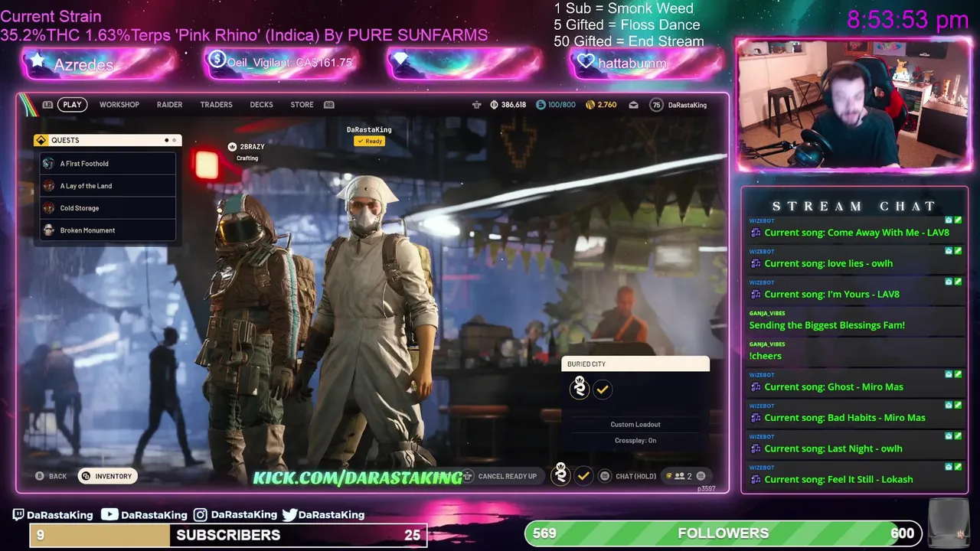Open the Cold Storage quest

coord(108,208)
